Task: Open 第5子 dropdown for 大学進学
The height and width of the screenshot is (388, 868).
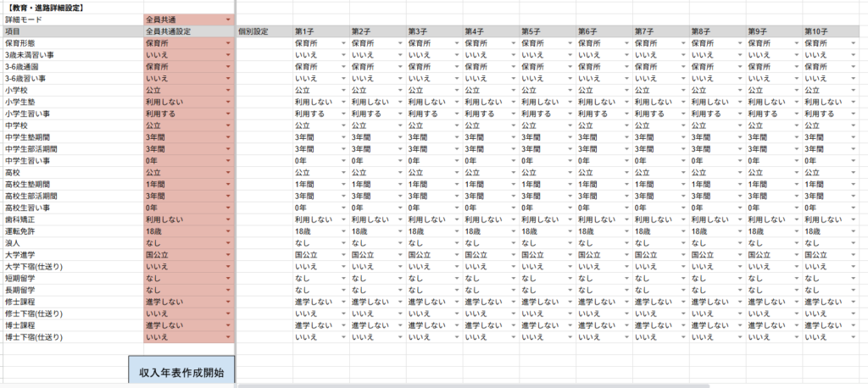Action: point(570,254)
